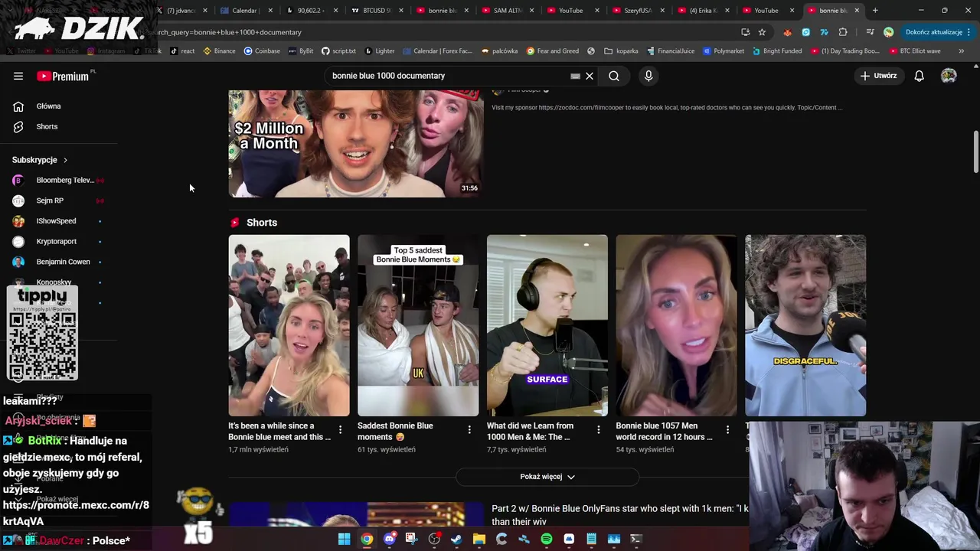980x551 pixels.
Task: Bookmark this page with star icon
Action: click(x=762, y=32)
